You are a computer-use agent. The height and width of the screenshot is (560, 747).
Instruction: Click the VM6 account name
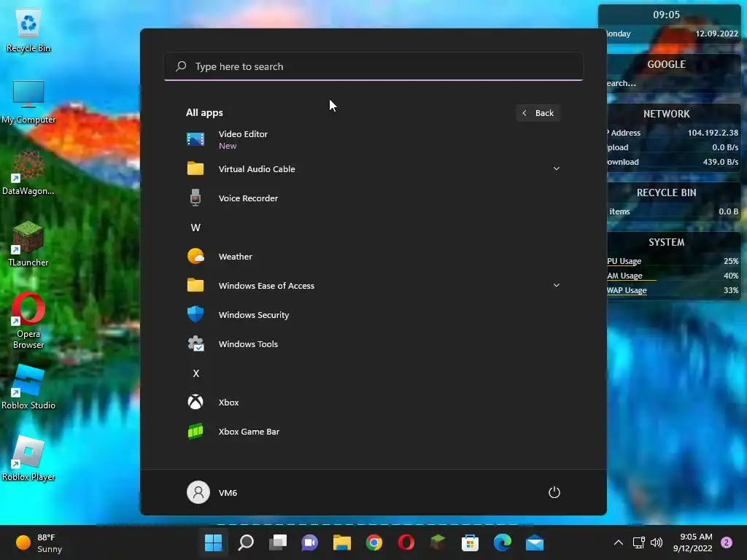coord(228,492)
